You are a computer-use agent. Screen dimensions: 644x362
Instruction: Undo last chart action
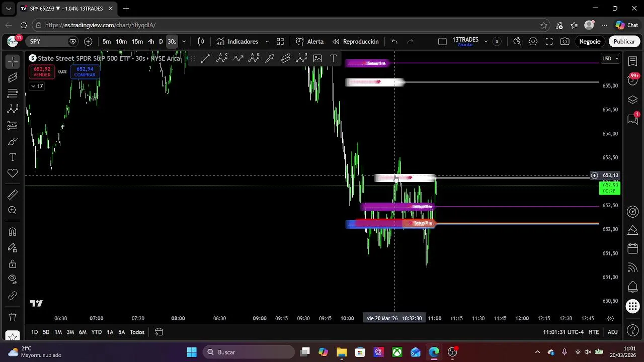tap(394, 42)
